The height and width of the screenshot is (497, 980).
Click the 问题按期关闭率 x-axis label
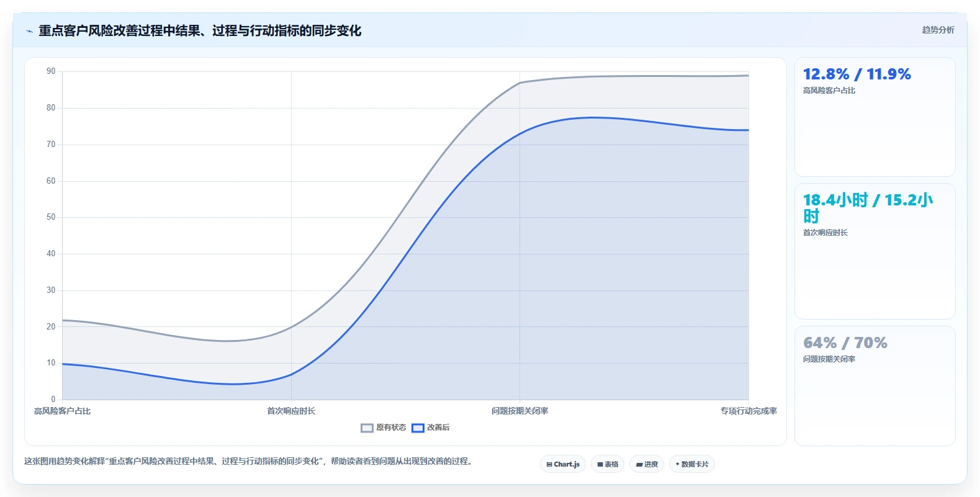click(519, 411)
